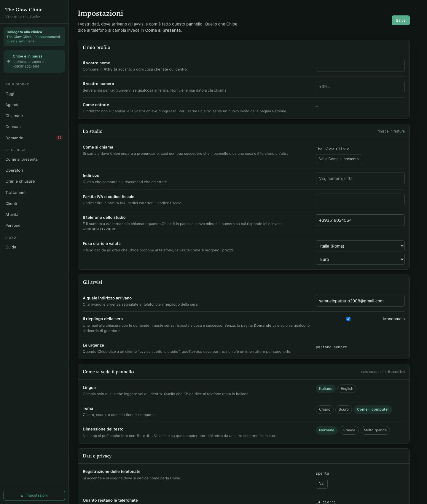The width and height of the screenshot is (427, 504).
Task: Click the Gli avvisi section heading
Action: [92, 282]
